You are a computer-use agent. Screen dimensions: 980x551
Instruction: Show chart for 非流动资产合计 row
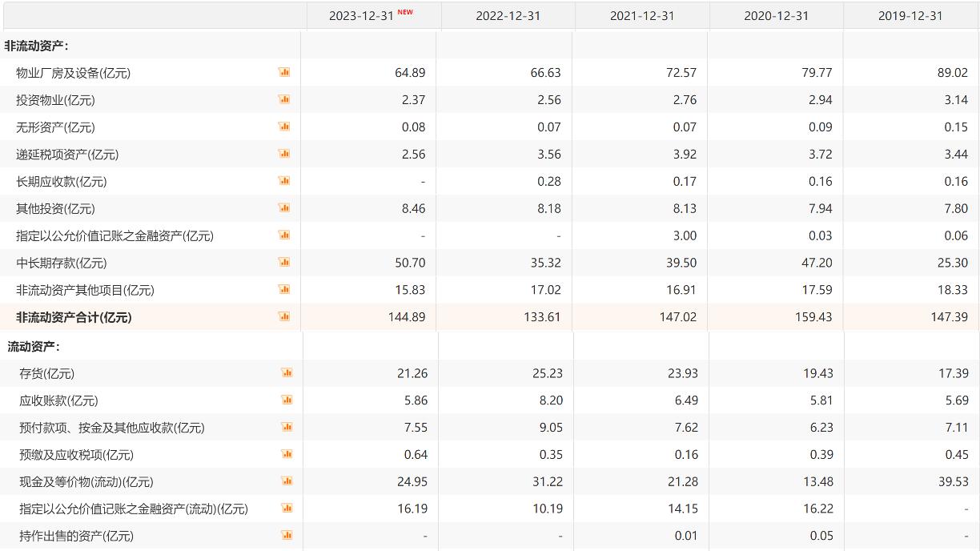tap(284, 317)
